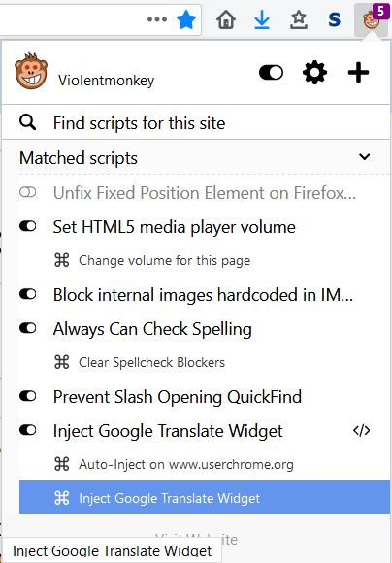Click the plus icon to create new script
This screenshot has width=392, height=563.
point(358,73)
